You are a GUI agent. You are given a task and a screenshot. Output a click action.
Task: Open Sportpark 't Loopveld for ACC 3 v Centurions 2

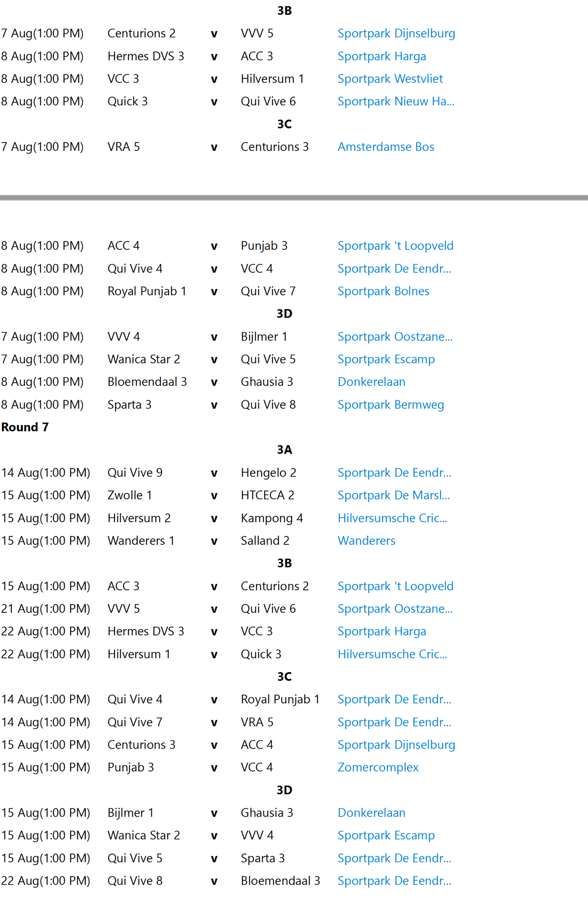395,586
